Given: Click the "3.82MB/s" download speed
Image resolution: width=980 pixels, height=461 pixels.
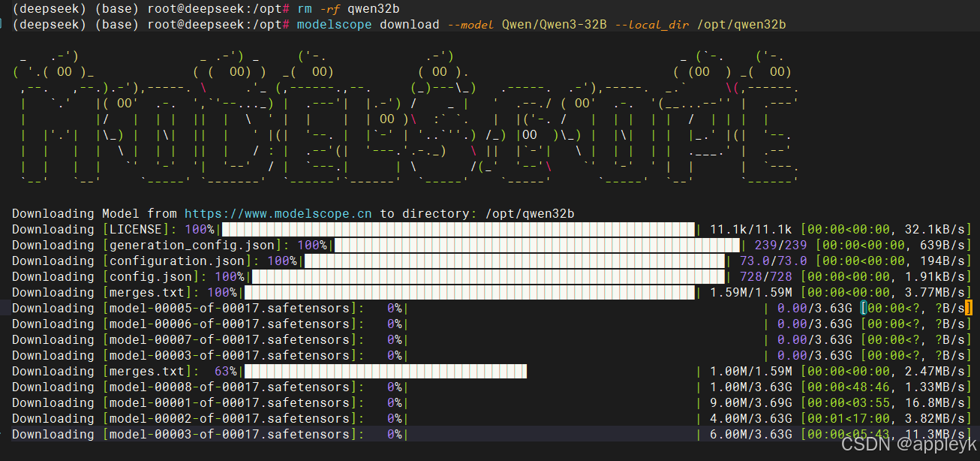Looking at the screenshot, I should coord(935,419).
